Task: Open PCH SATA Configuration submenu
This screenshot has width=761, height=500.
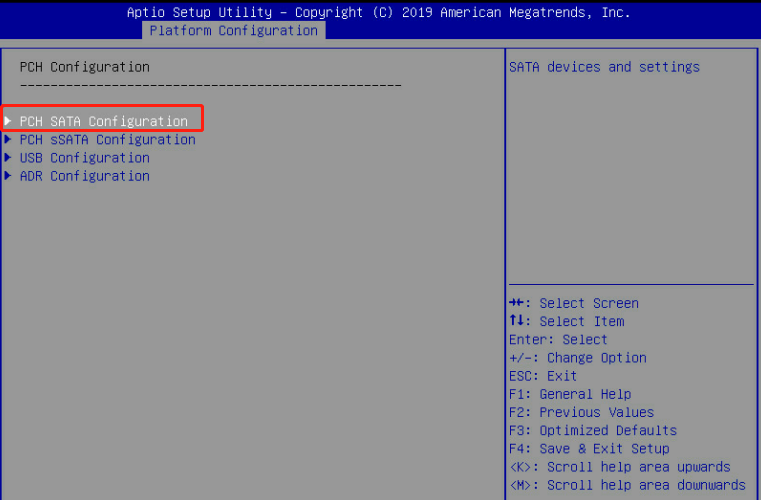Action: [x=103, y=121]
